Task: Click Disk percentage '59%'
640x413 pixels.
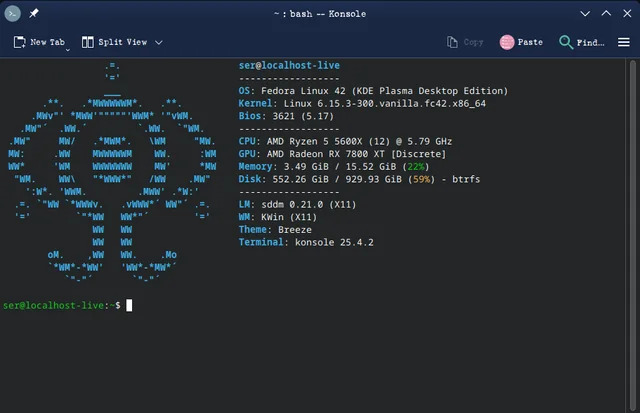Action: coord(422,180)
